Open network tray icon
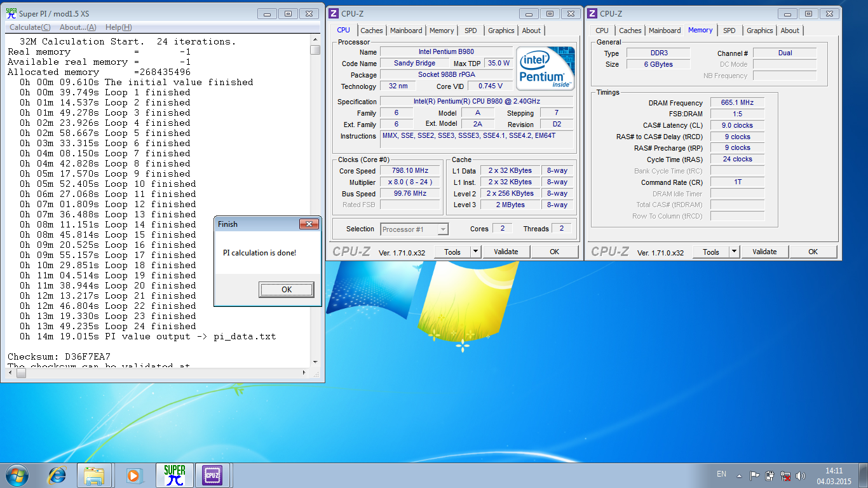 786,475
